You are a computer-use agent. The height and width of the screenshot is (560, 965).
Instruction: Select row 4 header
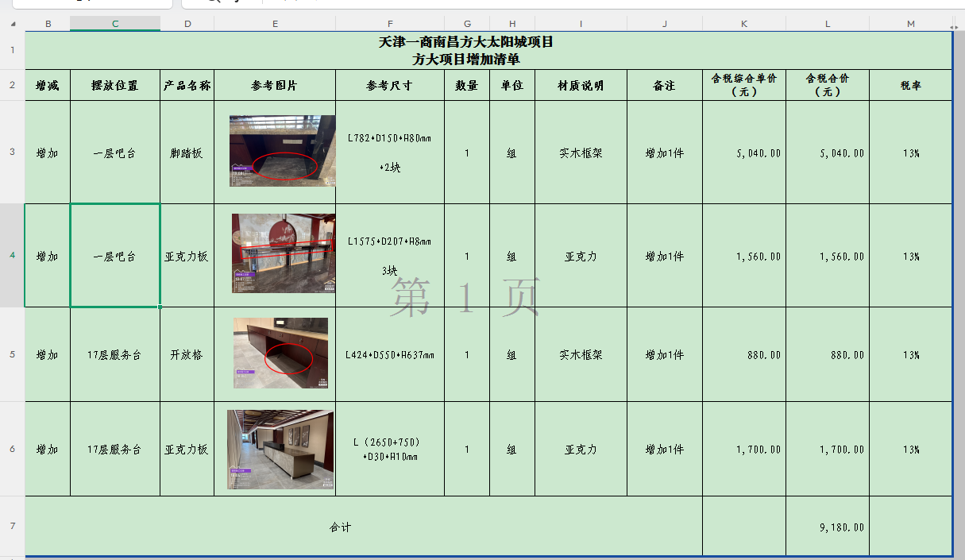point(12,255)
